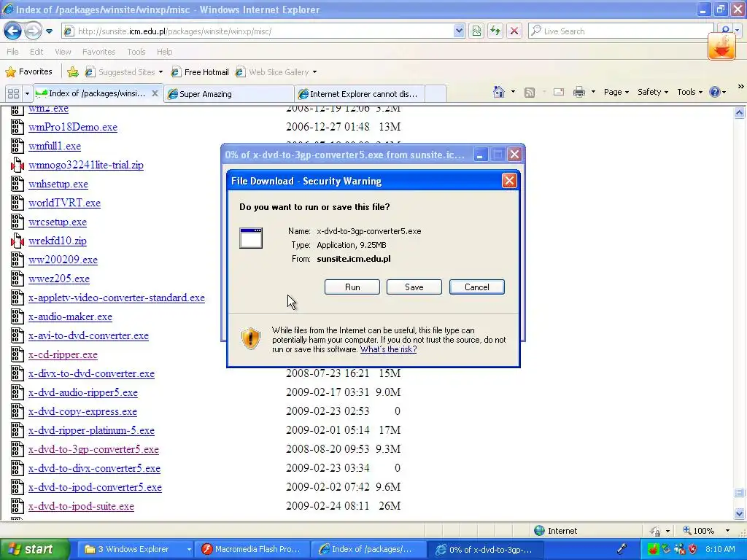Click the 2008-08-20 09:53 date entry
This screenshot has height=560, width=747.
pyautogui.click(x=328, y=449)
